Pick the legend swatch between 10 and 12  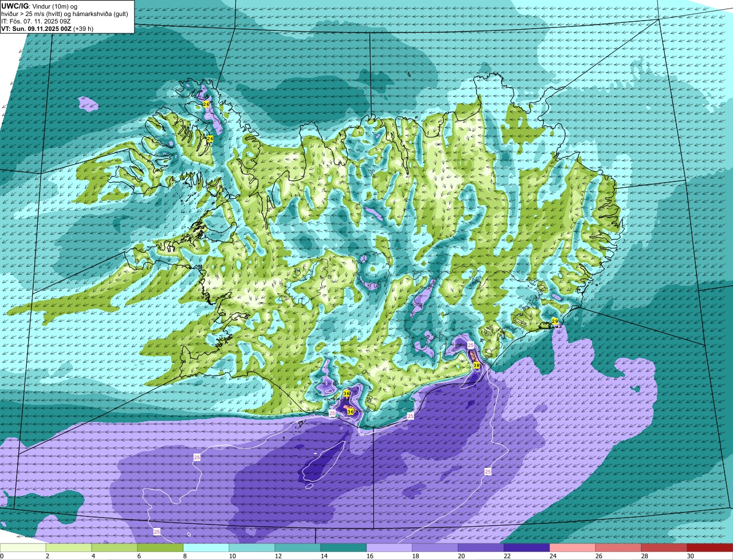tap(252, 547)
